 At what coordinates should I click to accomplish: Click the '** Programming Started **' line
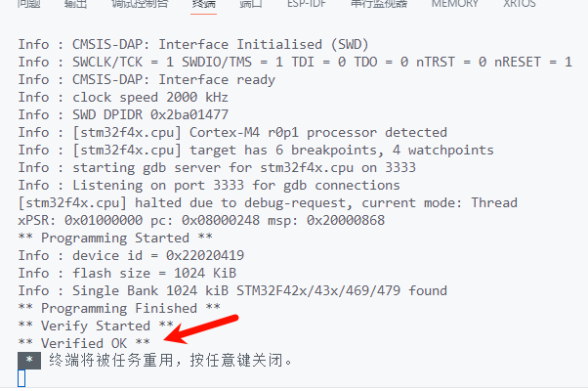[x=115, y=238]
